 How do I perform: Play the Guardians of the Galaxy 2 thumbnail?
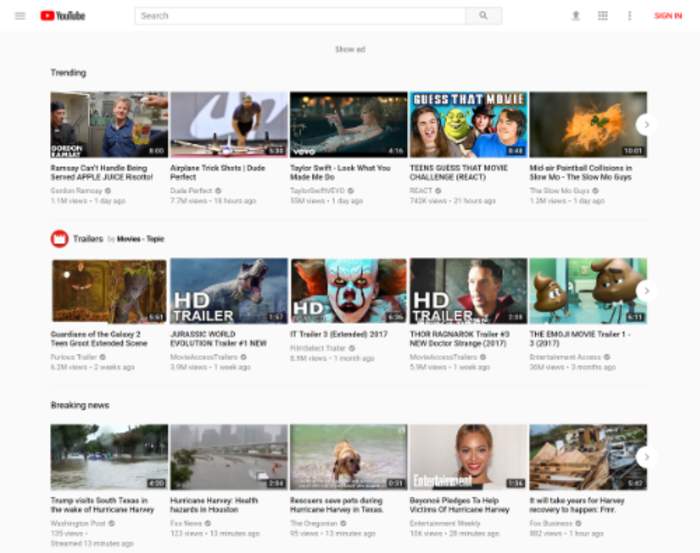[x=109, y=291]
